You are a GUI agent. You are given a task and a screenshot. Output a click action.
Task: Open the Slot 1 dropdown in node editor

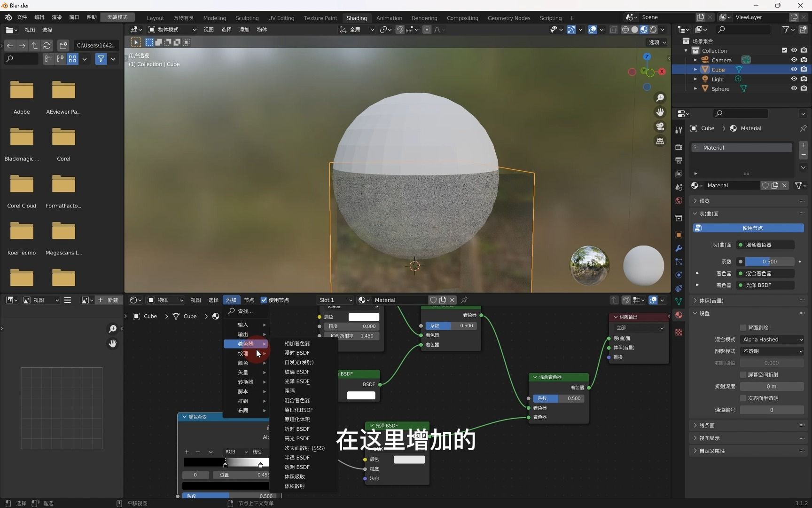335,300
